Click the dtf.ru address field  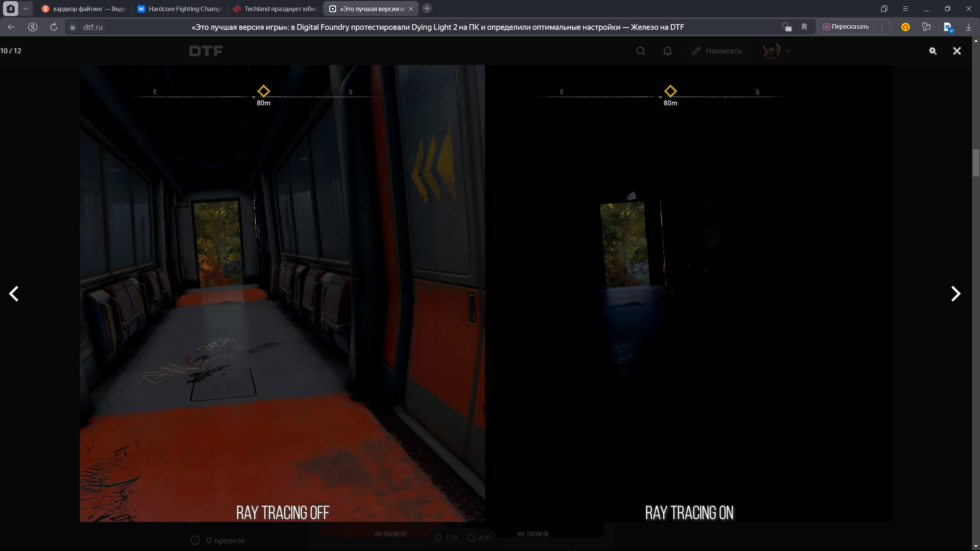93,27
